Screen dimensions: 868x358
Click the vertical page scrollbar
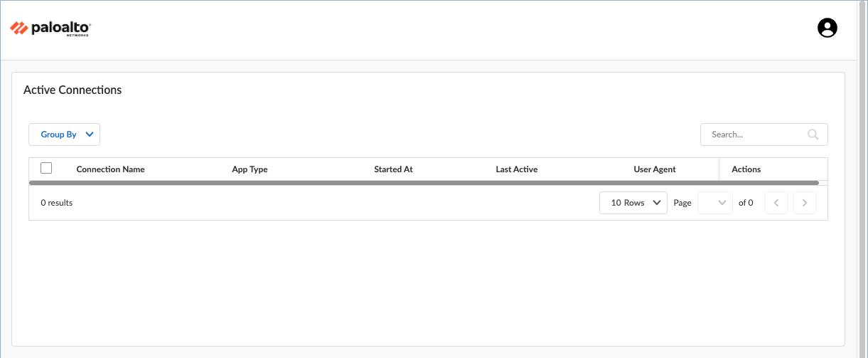862,178
